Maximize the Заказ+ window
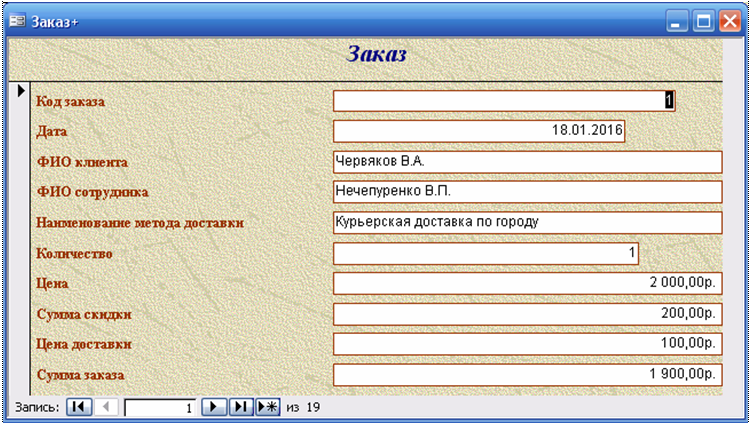This screenshot has width=749, height=423. coord(704,20)
